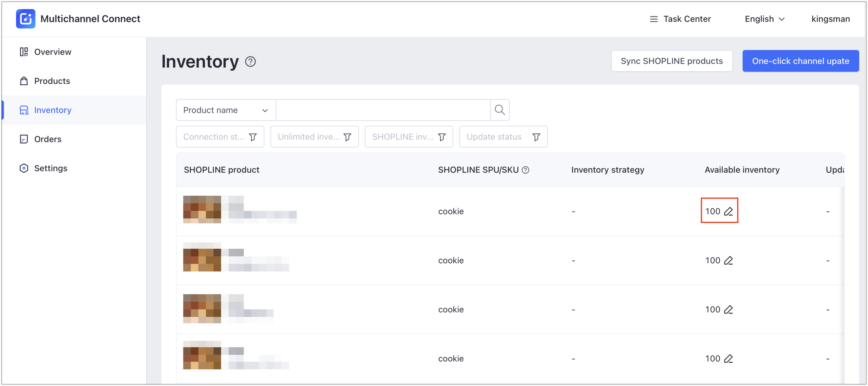Click the SHOPLINE product column header
The width and height of the screenshot is (868, 386).
coord(221,170)
